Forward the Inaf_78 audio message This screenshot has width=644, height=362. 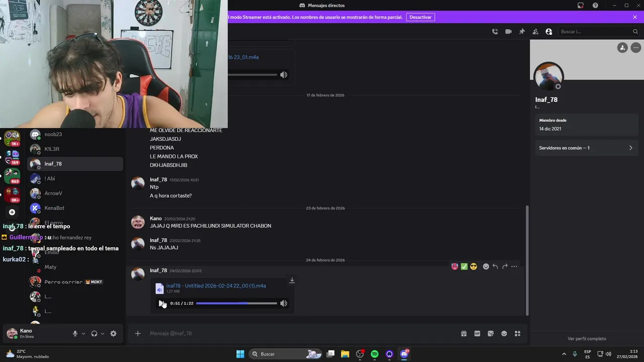point(505,266)
